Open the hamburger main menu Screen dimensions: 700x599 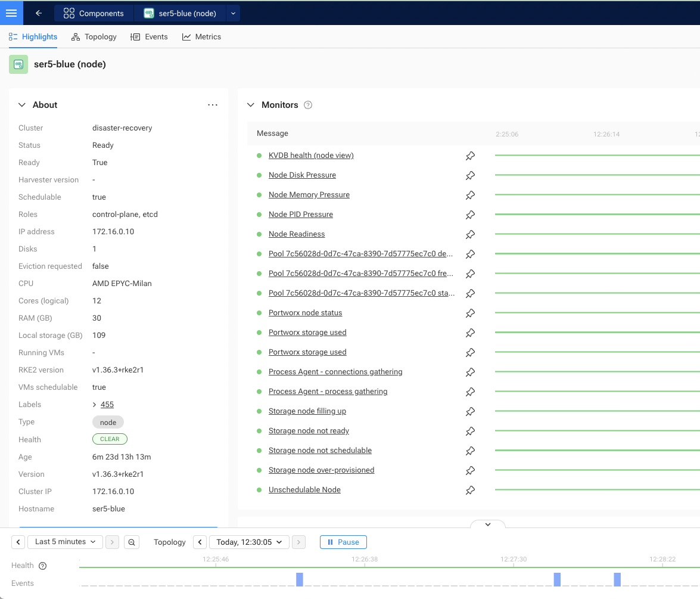(11, 13)
